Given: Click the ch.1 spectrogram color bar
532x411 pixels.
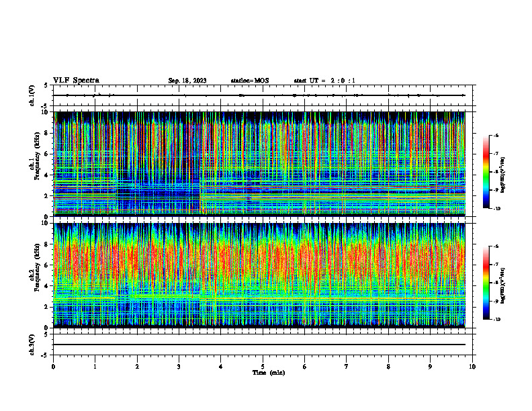Looking at the screenshot, I should 486,172.
